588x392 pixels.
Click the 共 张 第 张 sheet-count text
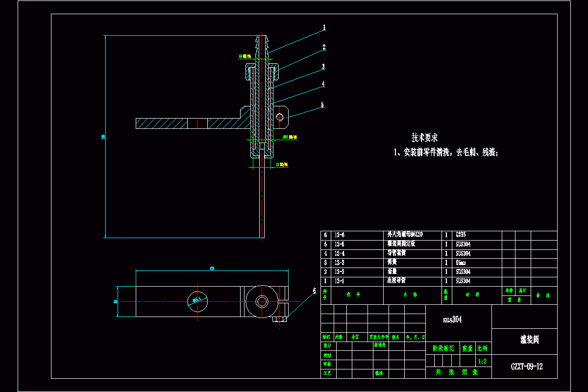click(457, 372)
